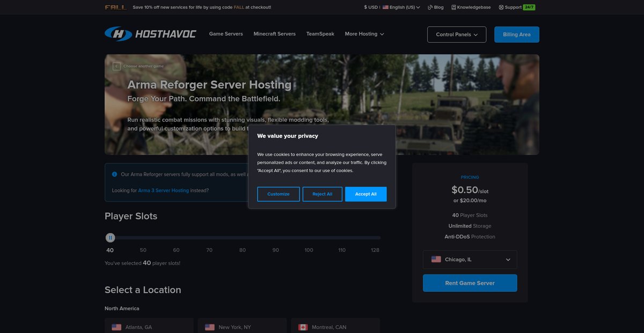Open the USD currency selector

pos(371,8)
